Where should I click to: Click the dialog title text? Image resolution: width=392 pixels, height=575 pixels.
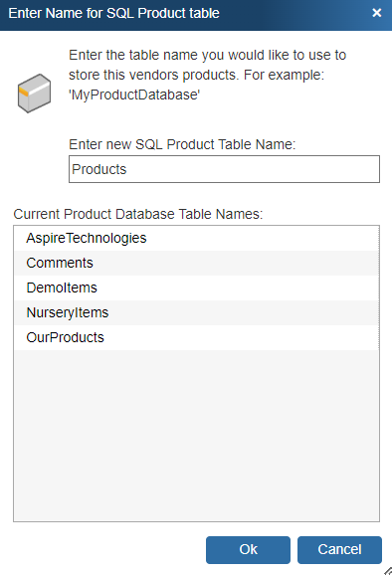pyautogui.click(x=113, y=13)
